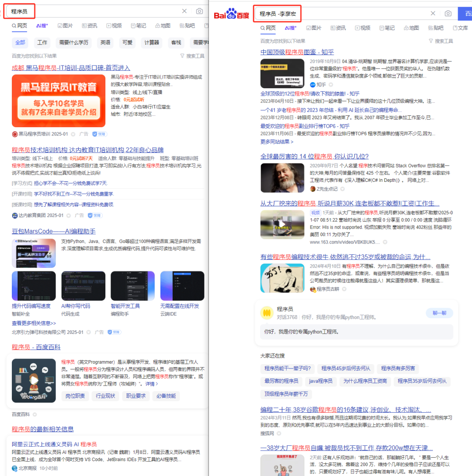Switch to 文库 tab

point(460,28)
